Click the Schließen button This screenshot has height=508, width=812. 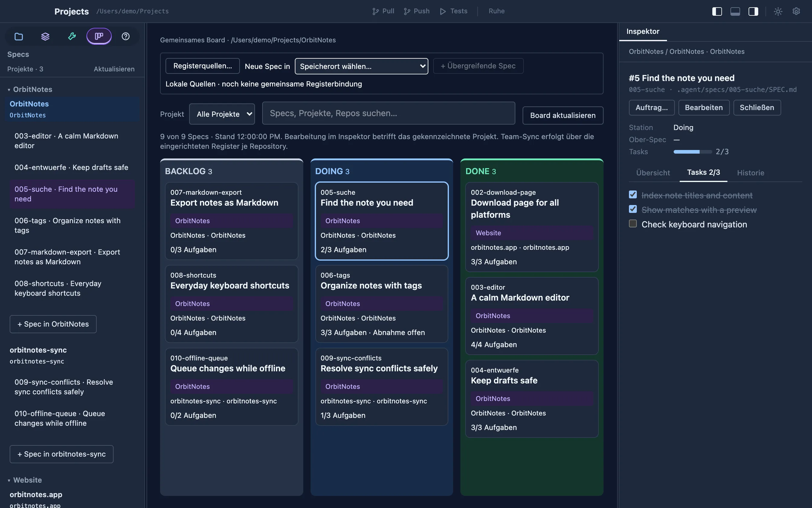[x=757, y=108]
